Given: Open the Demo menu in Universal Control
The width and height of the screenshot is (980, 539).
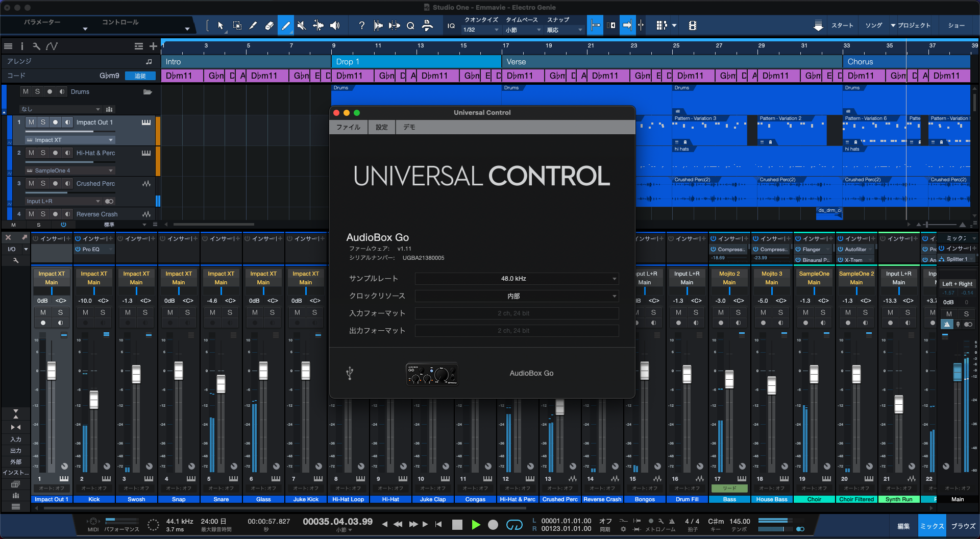Looking at the screenshot, I should tap(409, 128).
